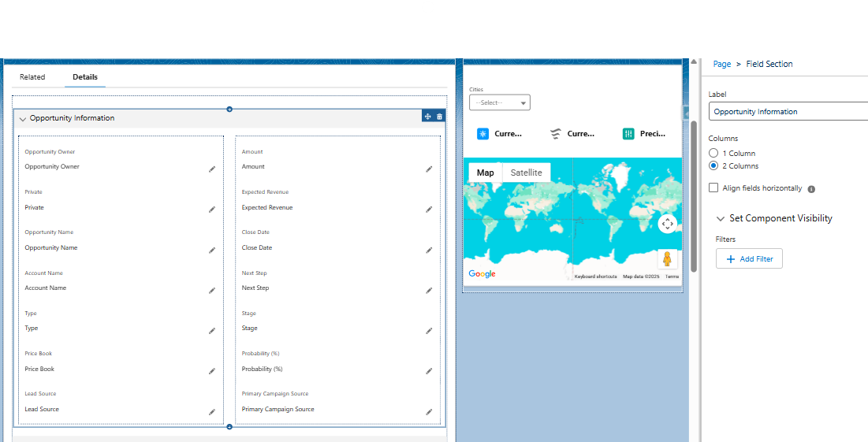Collapse the Opportunity Information section chevron
The width and height of the screenshot is (868, 442).
pos(22,119)
